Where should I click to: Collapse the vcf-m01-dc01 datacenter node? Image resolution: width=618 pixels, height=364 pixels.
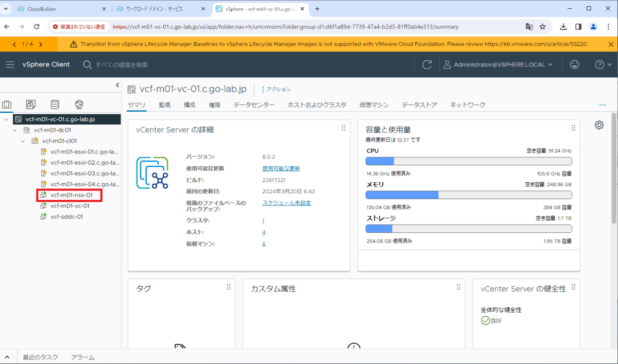coord(15,130)
